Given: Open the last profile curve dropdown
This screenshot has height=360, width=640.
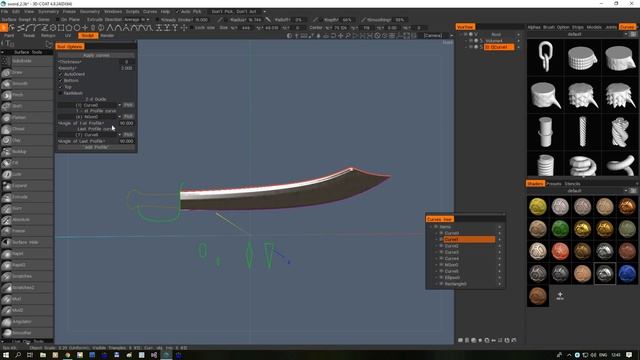Looking at the screenshot, I should [x=89, y=135].
